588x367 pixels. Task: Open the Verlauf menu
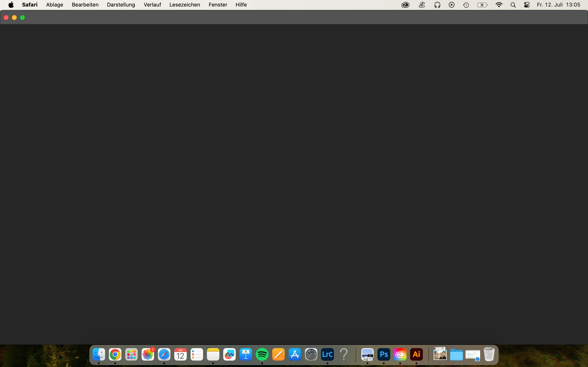click(x=152, y=5)
